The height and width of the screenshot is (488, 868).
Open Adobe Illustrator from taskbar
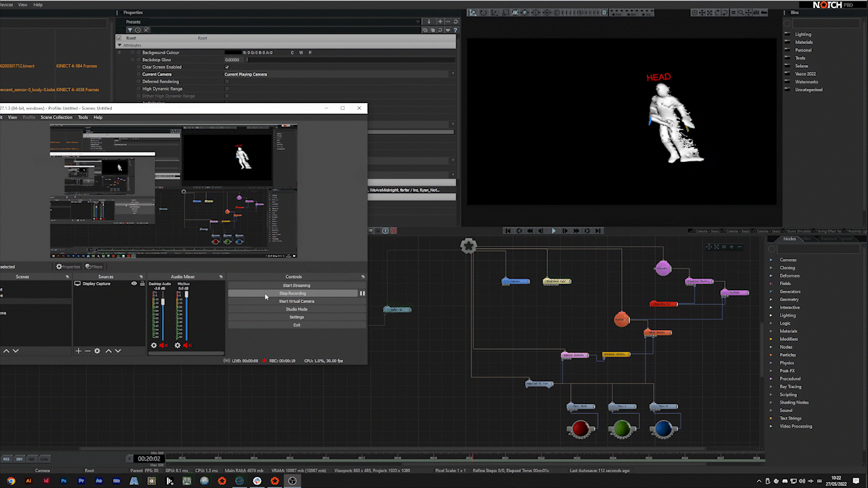(x=28, y=481)
